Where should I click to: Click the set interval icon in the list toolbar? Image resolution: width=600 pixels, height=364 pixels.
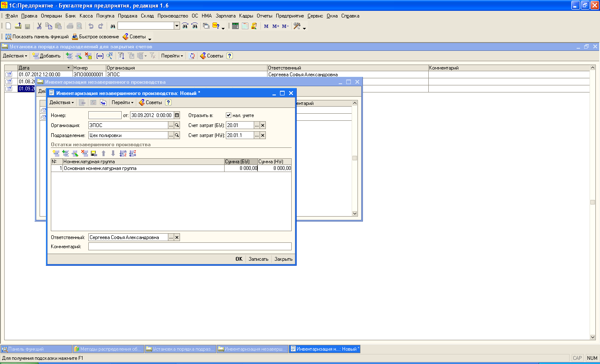pos(100,56)
